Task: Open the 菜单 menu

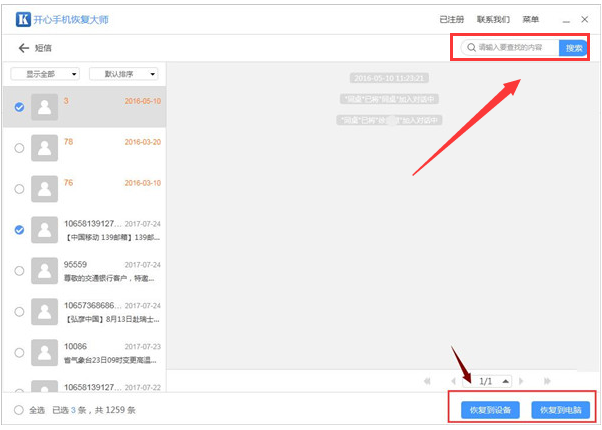Action: 530,19
